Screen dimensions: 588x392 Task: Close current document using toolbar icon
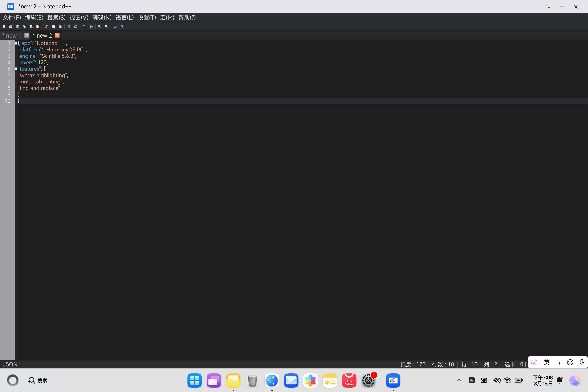pos(31,26)
